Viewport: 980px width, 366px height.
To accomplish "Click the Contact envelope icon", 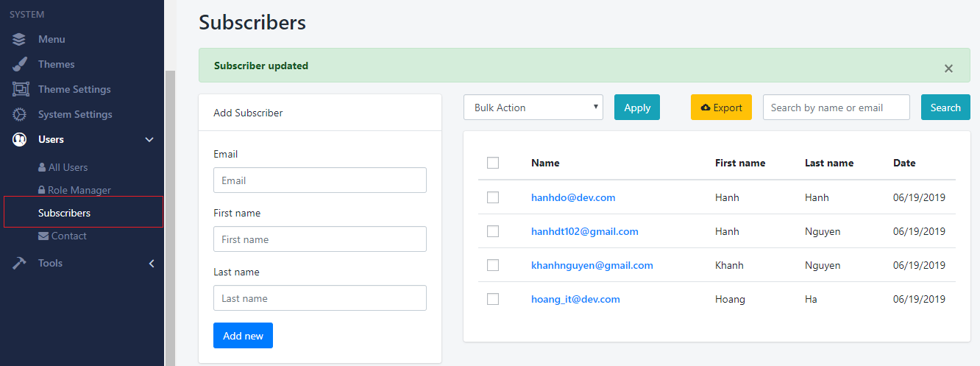I will coord(43,236).
